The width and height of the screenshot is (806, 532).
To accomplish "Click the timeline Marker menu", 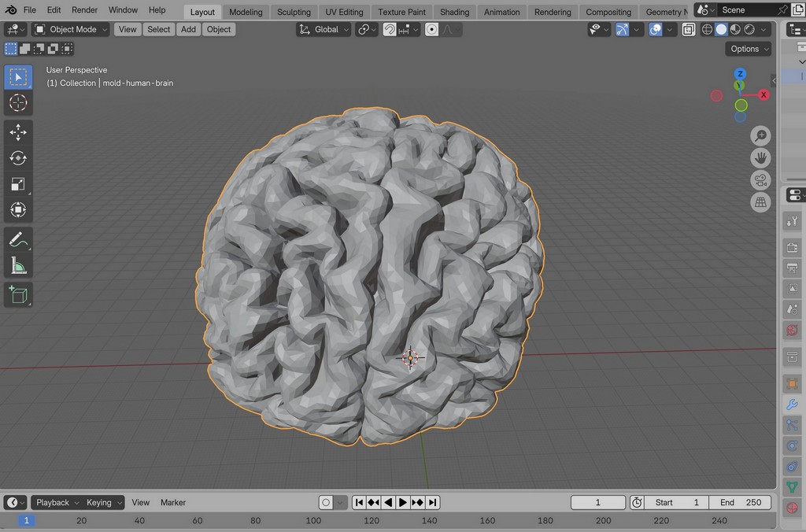I will click(172, 502).
